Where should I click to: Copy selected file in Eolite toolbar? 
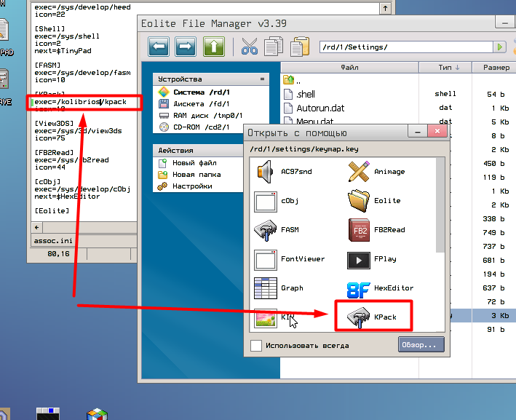[274, 47]
